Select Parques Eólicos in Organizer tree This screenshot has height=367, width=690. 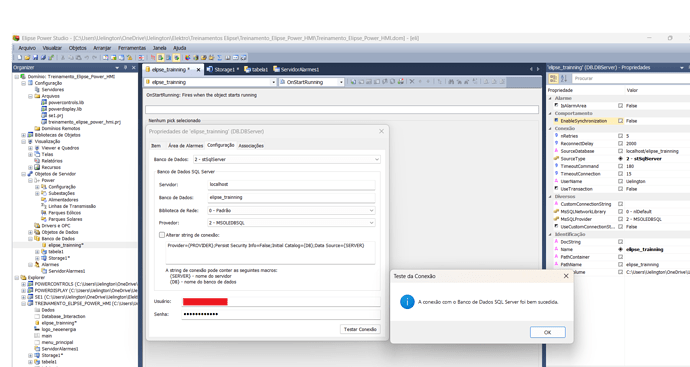[x=65, y=213]
